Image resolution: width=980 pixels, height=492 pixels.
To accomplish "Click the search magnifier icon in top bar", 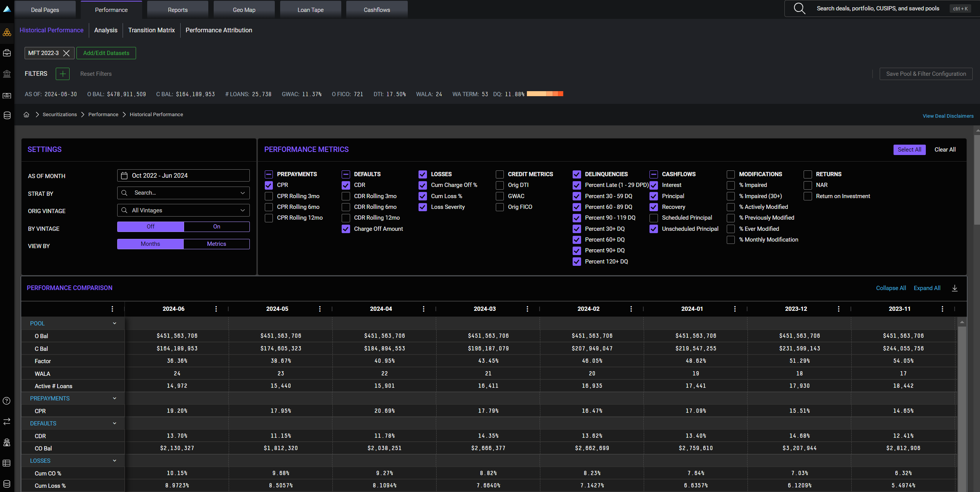I will click(x=799, y=8).
